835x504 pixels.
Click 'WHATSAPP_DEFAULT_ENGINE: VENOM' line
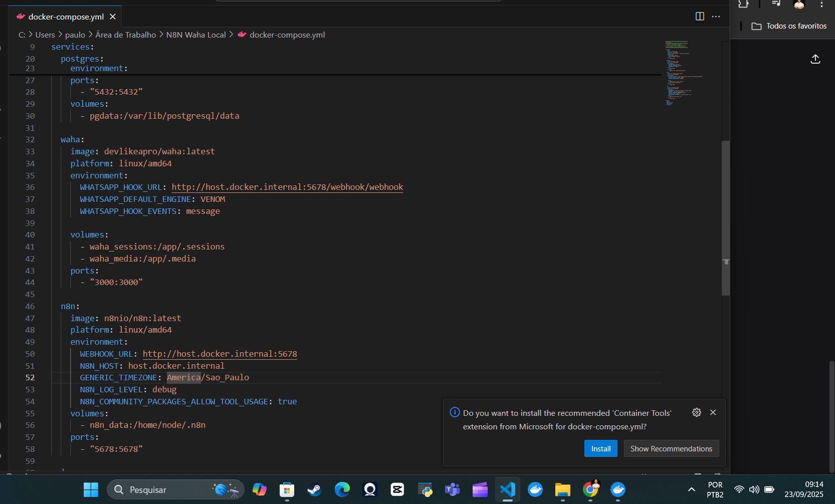point(152,199)
